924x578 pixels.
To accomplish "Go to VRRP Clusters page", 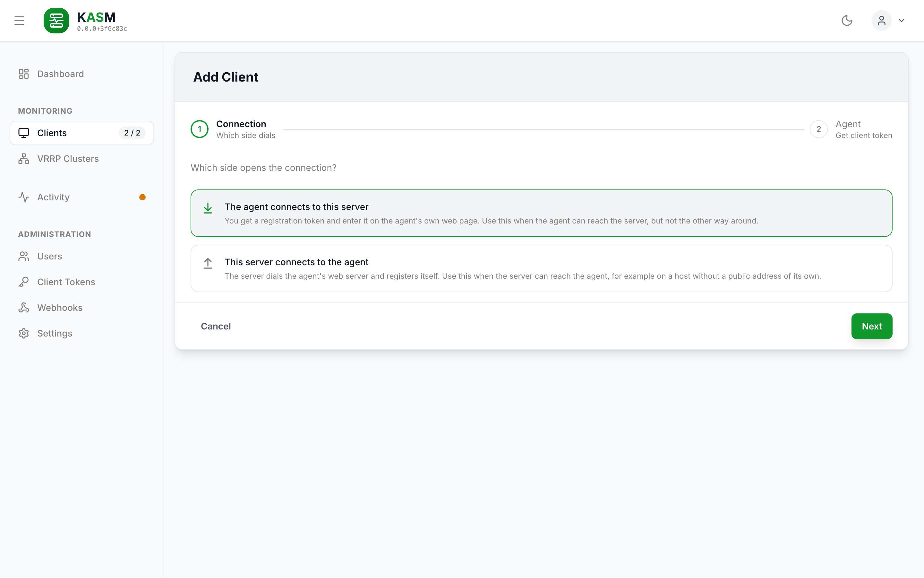I will pos(82,159).
